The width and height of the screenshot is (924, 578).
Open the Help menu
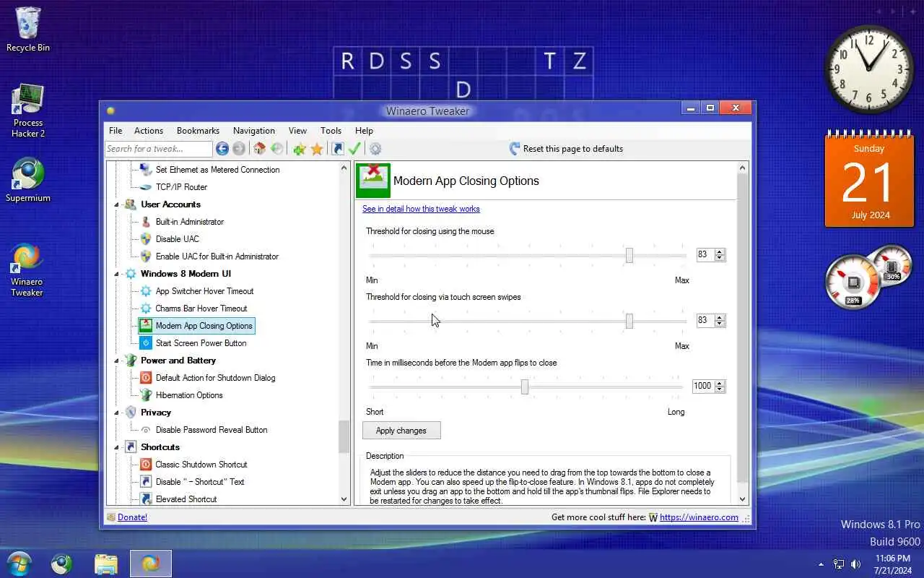click(364, 131)
